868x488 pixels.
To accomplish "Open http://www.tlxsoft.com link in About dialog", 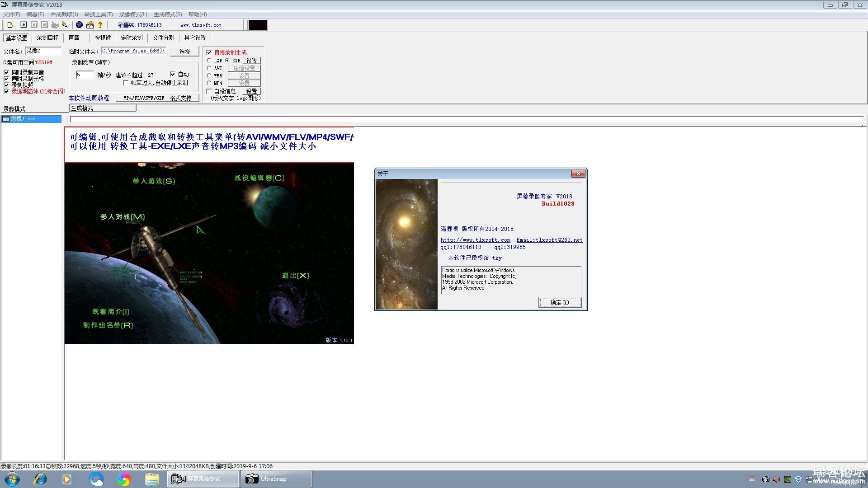I will coord(475,240).
